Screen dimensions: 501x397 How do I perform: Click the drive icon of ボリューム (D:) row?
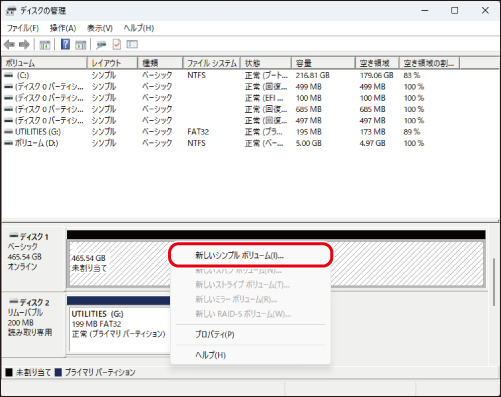pos(9,143)
